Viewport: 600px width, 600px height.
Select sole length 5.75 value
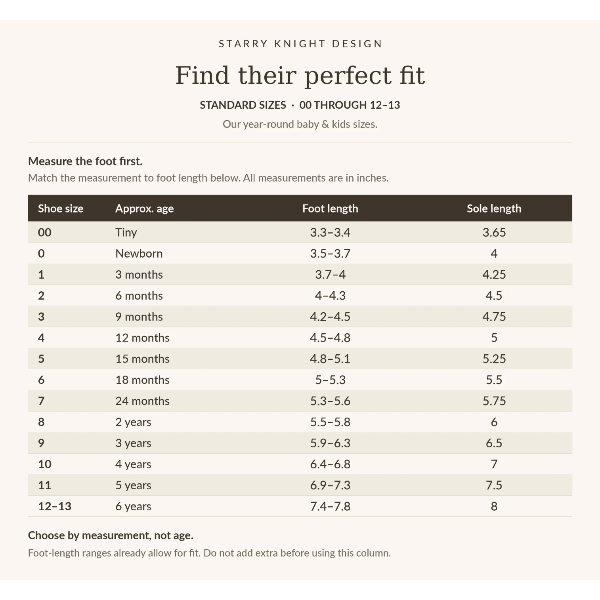494,401
